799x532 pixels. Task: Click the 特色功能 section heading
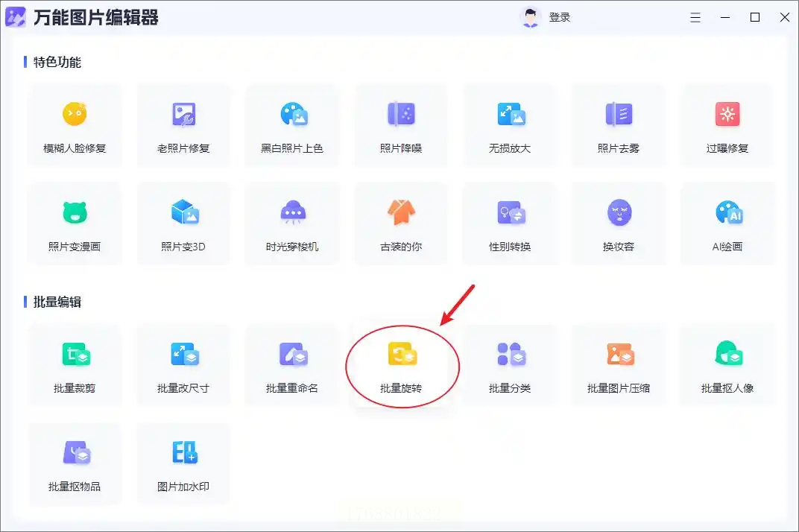point(57,62)
